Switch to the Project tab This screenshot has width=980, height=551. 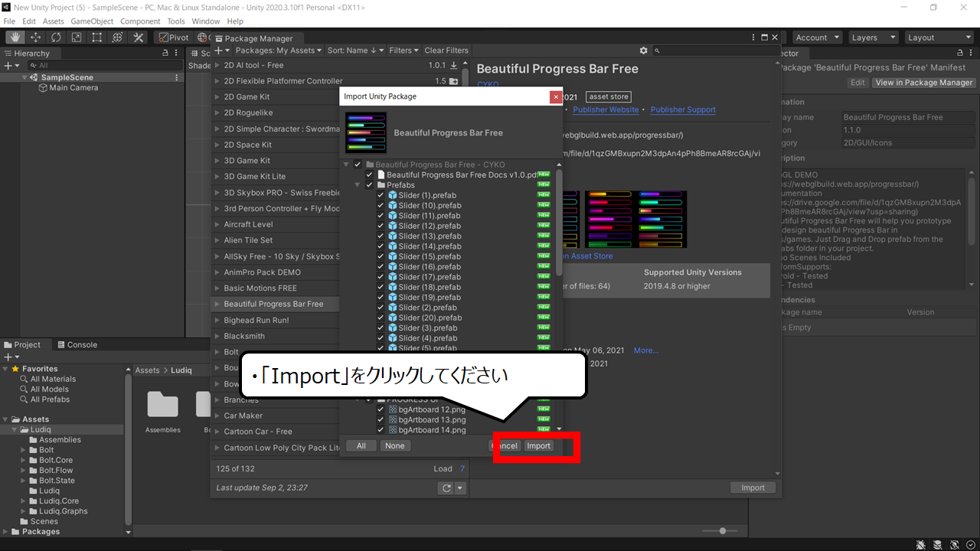22,345
